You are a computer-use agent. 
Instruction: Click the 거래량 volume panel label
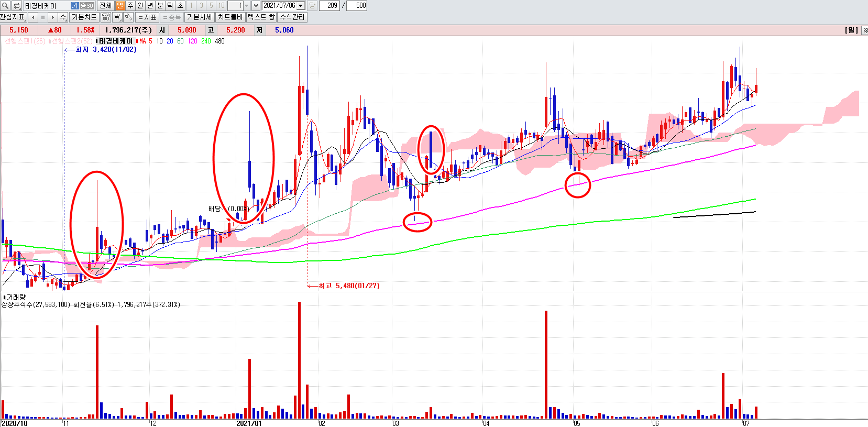coord(16,297)
